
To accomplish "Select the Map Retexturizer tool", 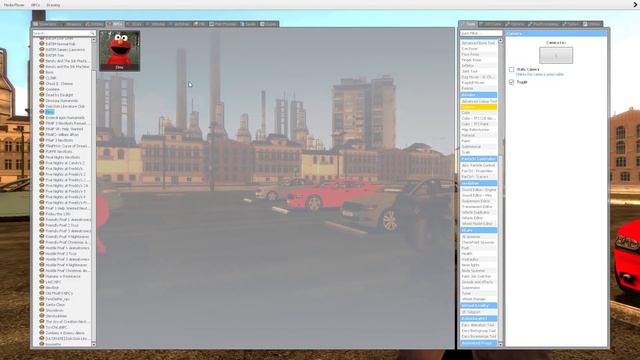I will (479, 129).
